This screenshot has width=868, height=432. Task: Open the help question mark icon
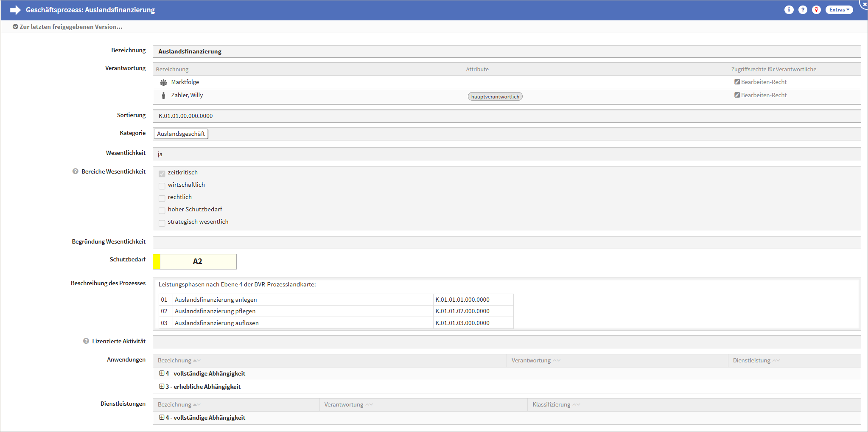click(803, 10)
